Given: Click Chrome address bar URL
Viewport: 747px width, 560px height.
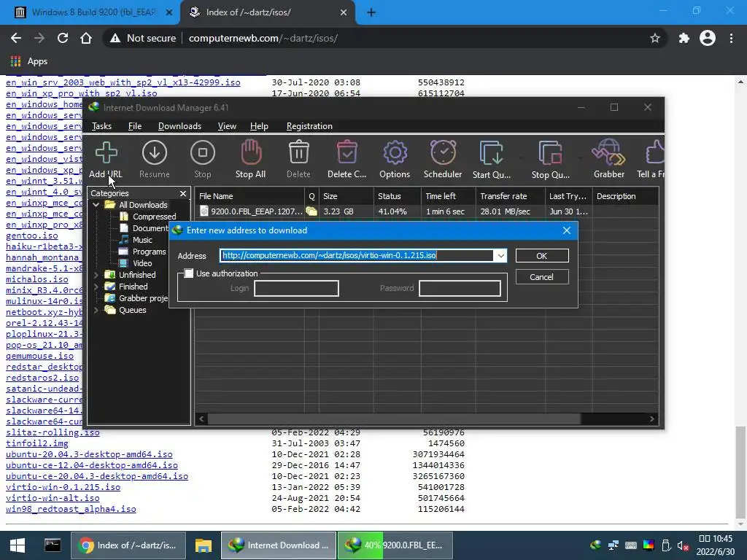Looking at the screenshot, I should (x=263, y=38).
